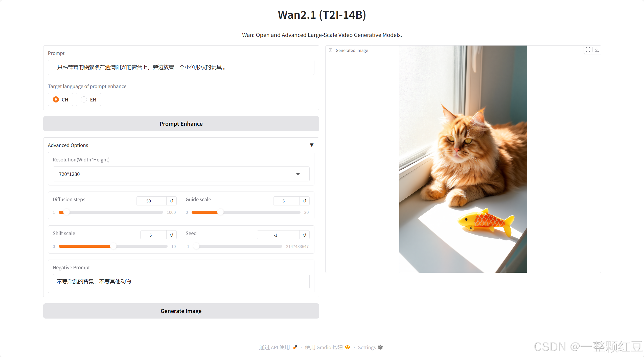Screen dimensions: 644x357
Task: Open the Resolution 720*1280 dropdown
Action: 181,174
